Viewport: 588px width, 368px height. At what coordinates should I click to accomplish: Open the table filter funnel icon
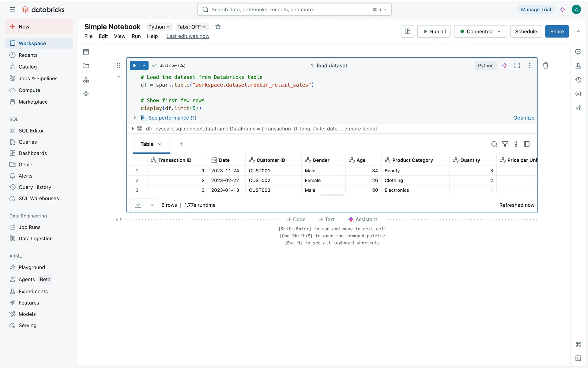click(x=505, y=144)
